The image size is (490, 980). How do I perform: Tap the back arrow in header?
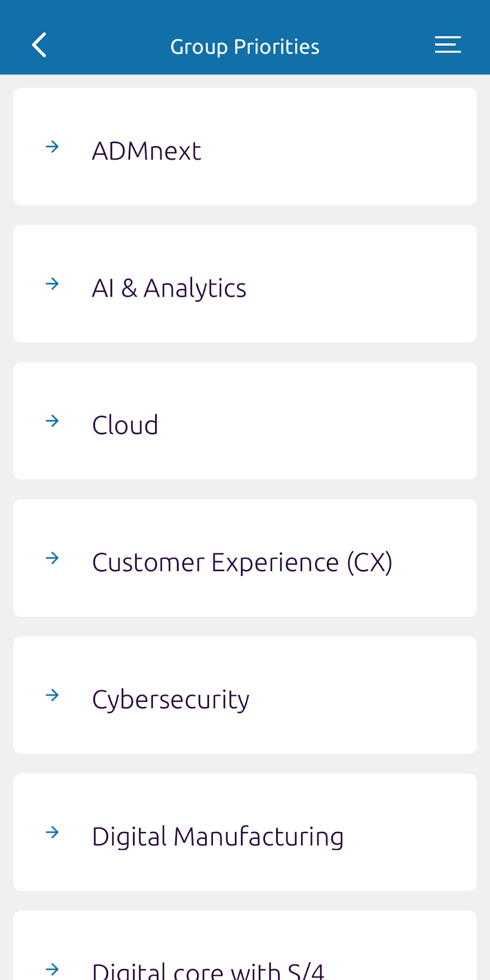[x=39, y=45]
